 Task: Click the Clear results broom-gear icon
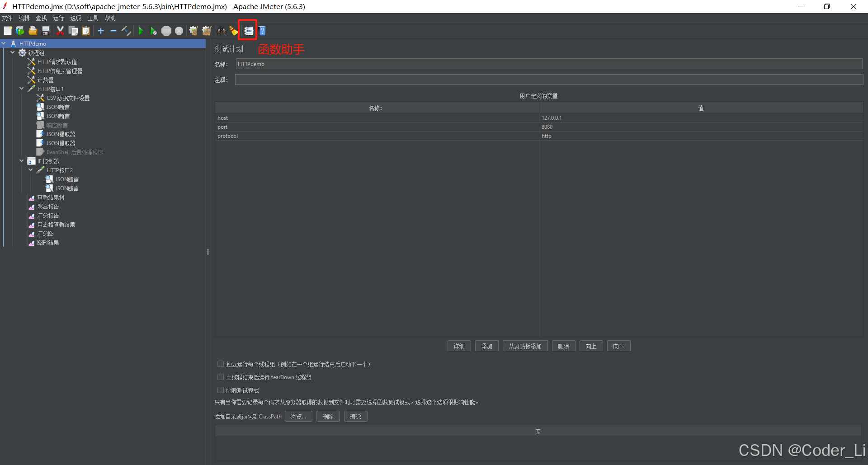coord(193,31)
